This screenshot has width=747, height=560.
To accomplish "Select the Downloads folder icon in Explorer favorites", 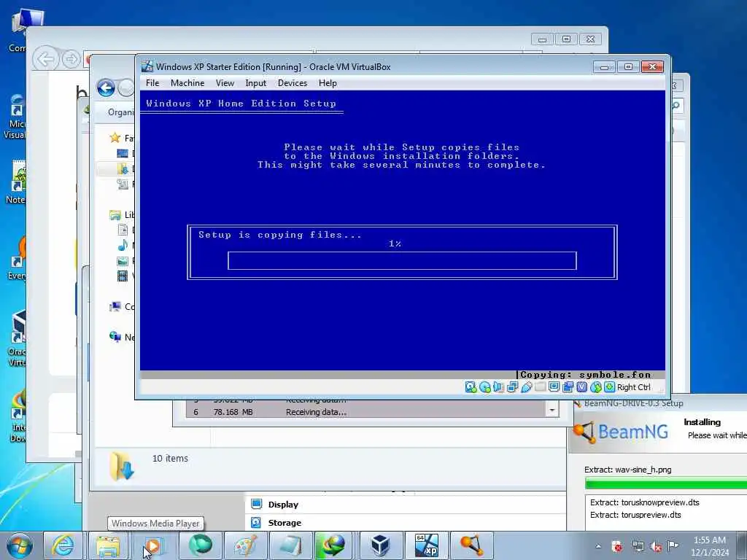I will (123, 168).
